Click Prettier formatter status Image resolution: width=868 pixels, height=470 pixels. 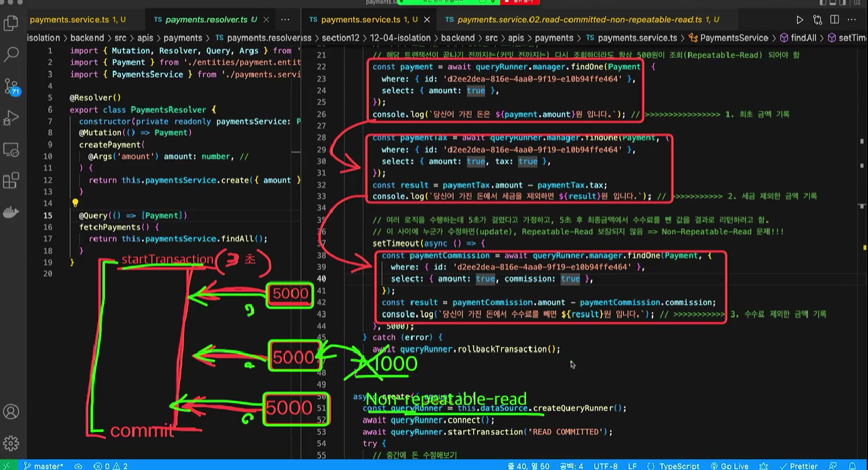[x=798, y=466]
